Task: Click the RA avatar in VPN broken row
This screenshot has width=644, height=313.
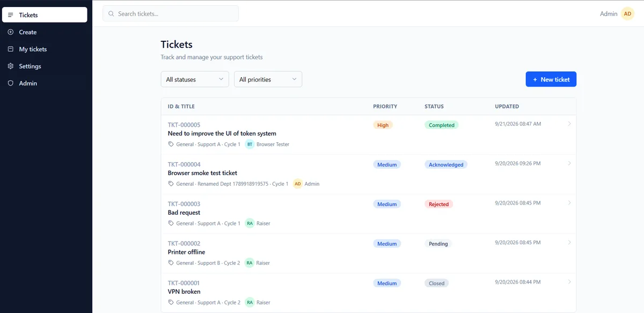Action: click(250, 302)
